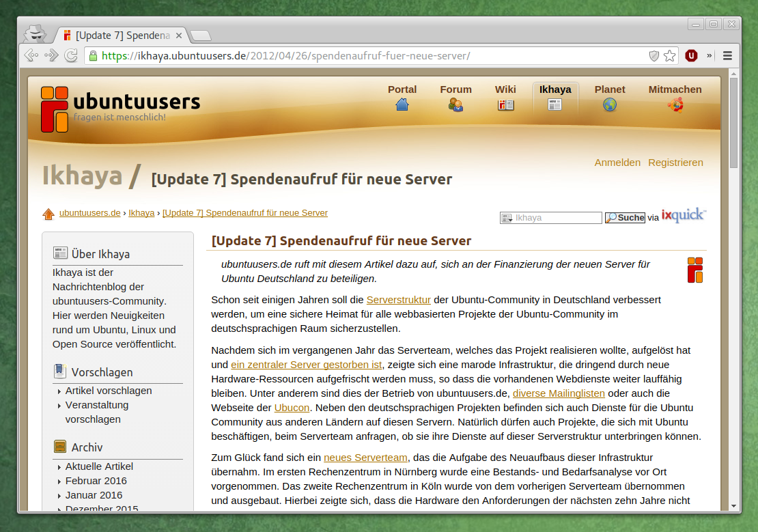Click the ubuntuusers logo
Screen dimensions: 758x532
[120, 109]
